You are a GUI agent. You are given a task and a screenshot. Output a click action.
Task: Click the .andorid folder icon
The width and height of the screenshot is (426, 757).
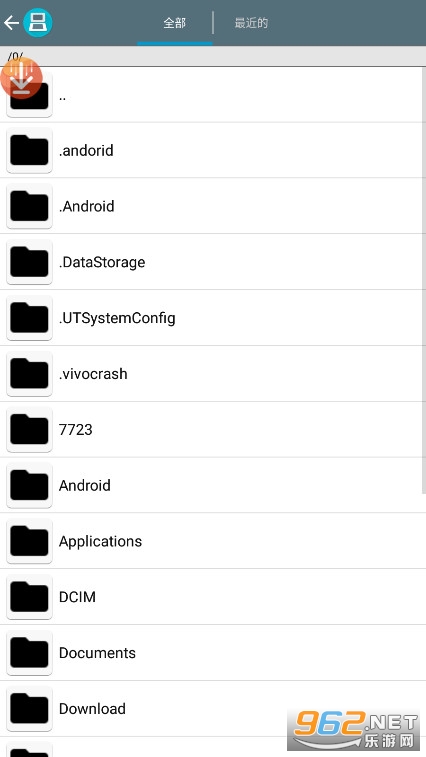coord(29,150)
